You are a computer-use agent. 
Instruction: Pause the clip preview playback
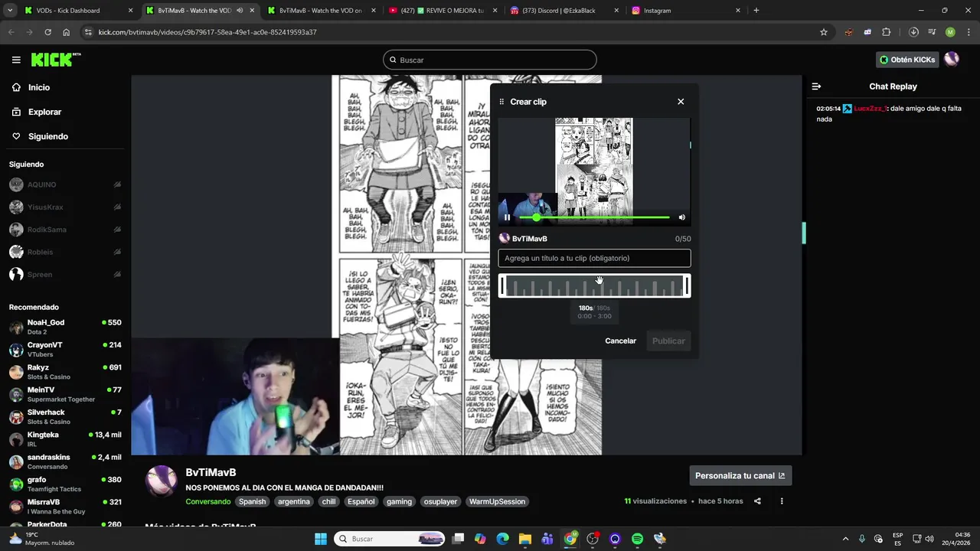(x=507, y=217)
